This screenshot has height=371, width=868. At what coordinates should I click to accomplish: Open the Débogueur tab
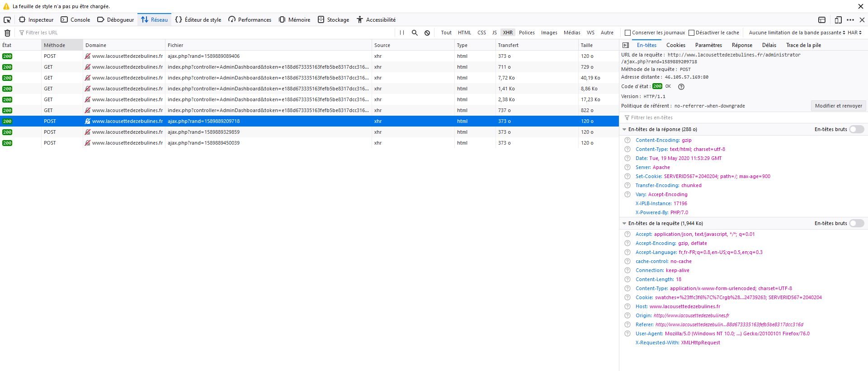116,20
